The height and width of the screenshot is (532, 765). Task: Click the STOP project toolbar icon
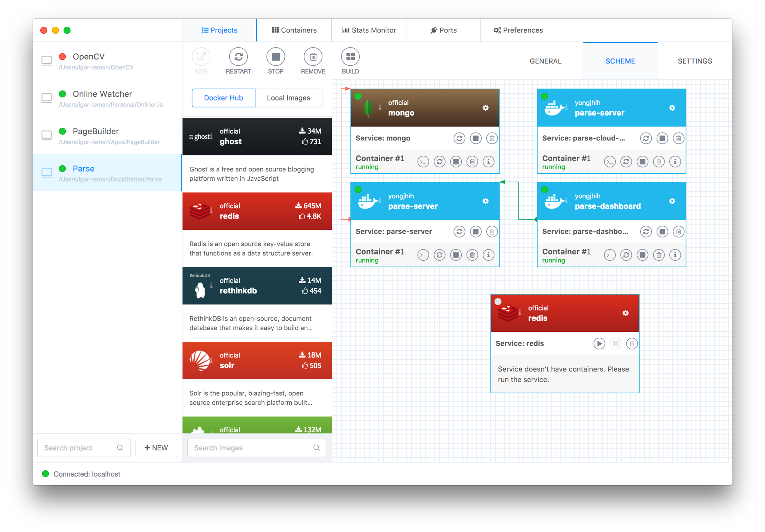(x=276, y=57)
